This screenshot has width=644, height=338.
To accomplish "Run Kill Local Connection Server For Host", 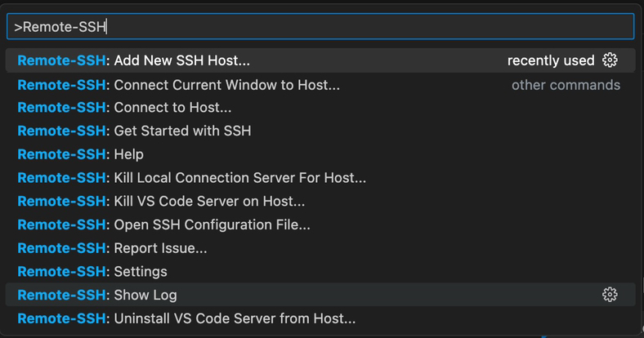I will pyautogui.click(x=320, y=178).
